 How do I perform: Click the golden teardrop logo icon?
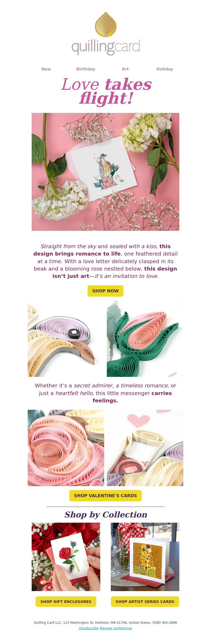point(105,24)
